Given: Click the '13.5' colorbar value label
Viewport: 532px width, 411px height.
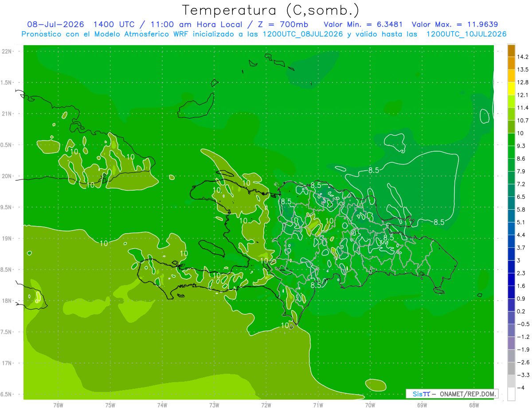Looking at the screenshot, I should point(523,70).
